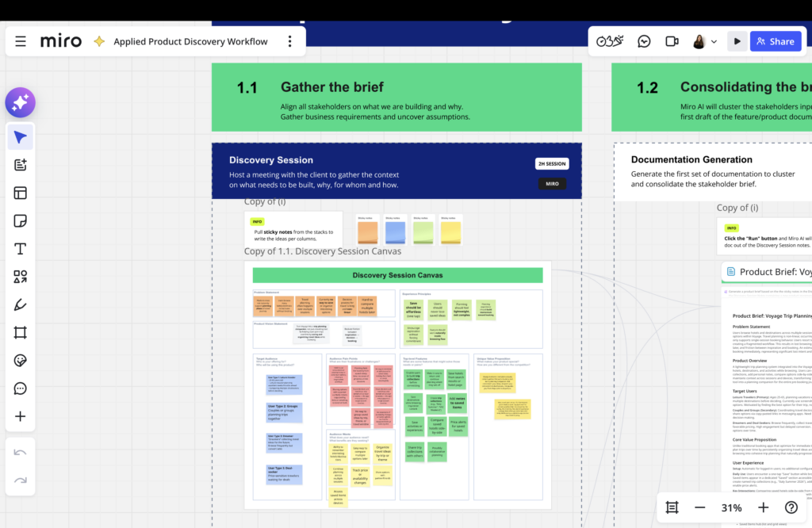Viewport: 812px width, 528px height.
Task: Open the templates tool
Action: pyautogui.click(x=20, y=193)
